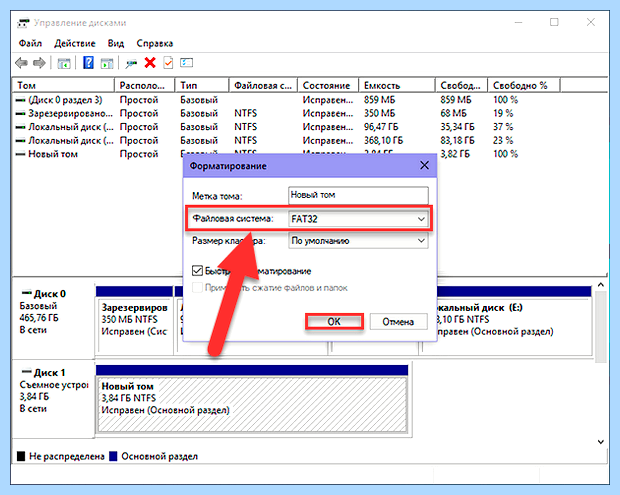
Task: Click the disk pane scroll up arrow
Action: pyautogui.click(x=601, y=285)
